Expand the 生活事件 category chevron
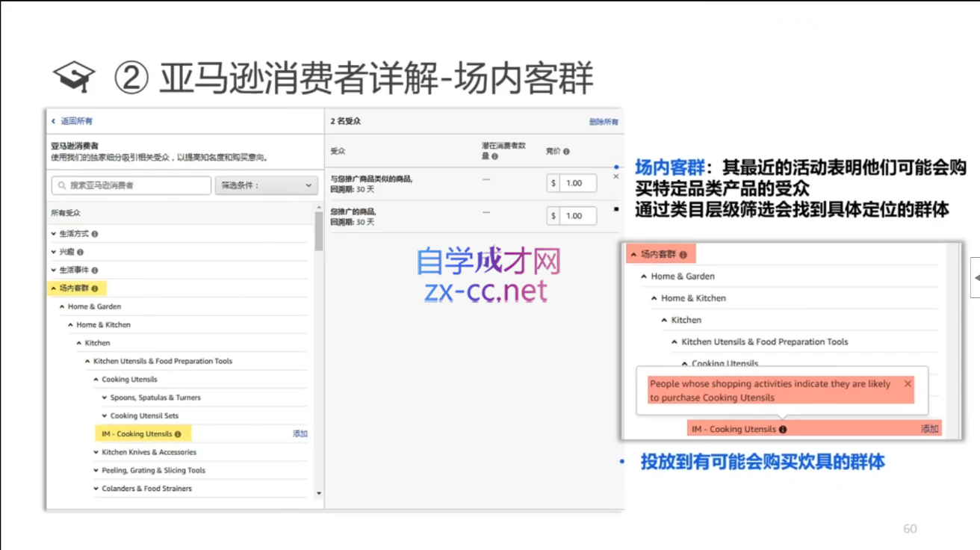This screenshot has width=980, height=550. click(54, 270)
